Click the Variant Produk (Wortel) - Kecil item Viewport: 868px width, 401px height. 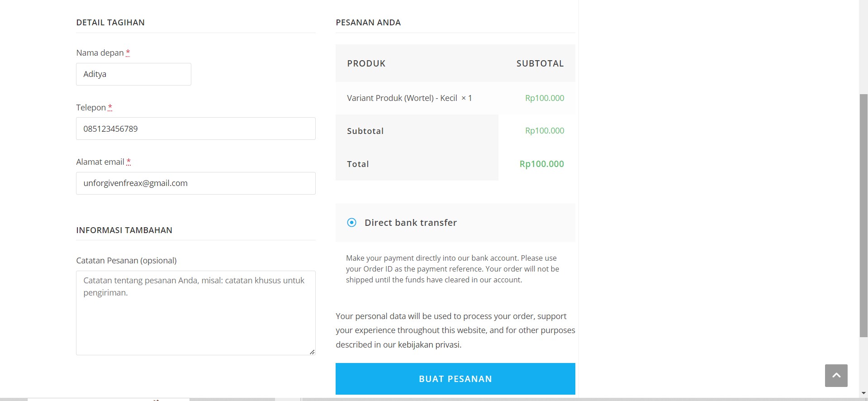point(402,98)
